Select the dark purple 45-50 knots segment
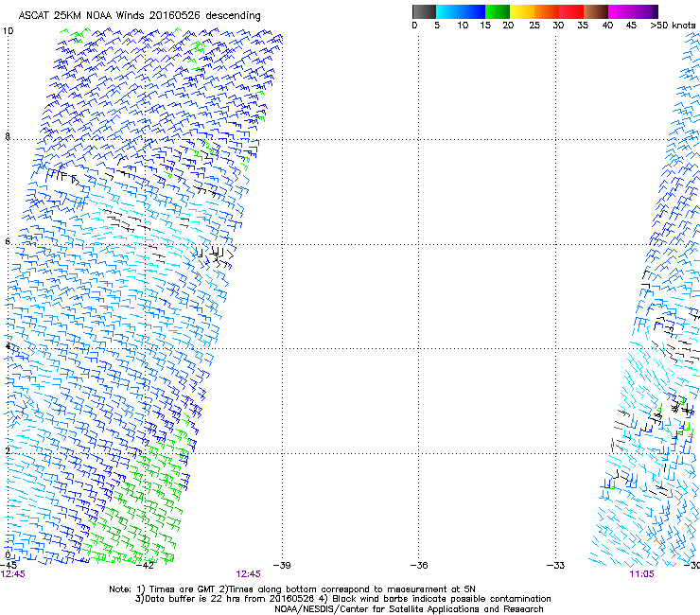 click(645, 11)
